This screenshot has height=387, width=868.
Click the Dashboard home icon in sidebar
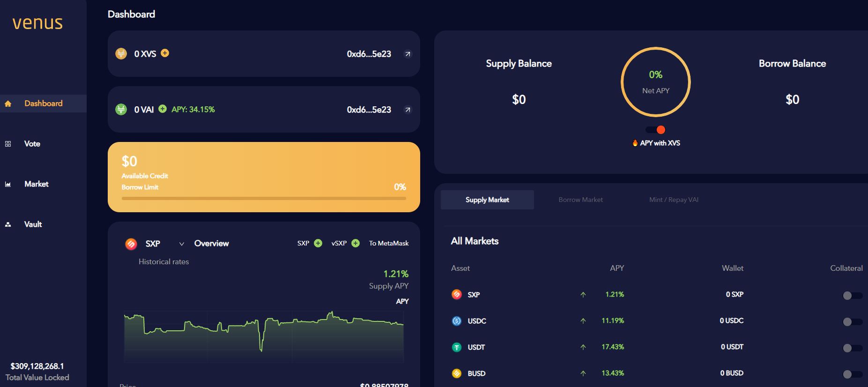[8, 104]
